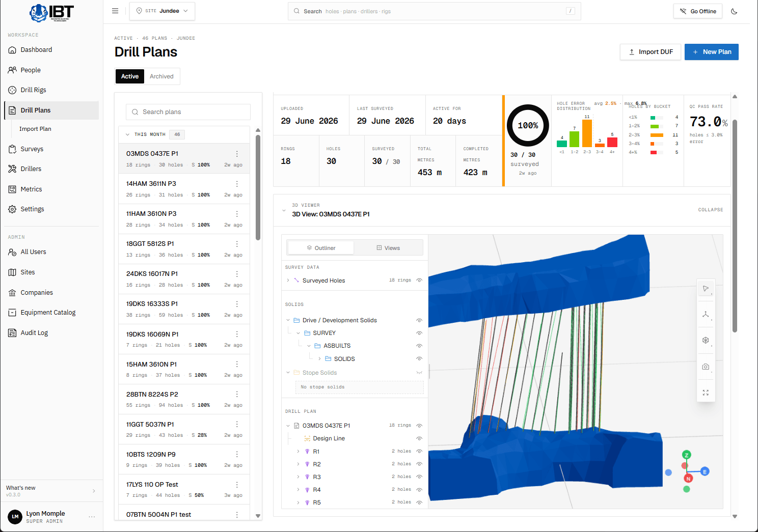
Task: Switch to the Archived tab
Action: [x=161, y=76]
